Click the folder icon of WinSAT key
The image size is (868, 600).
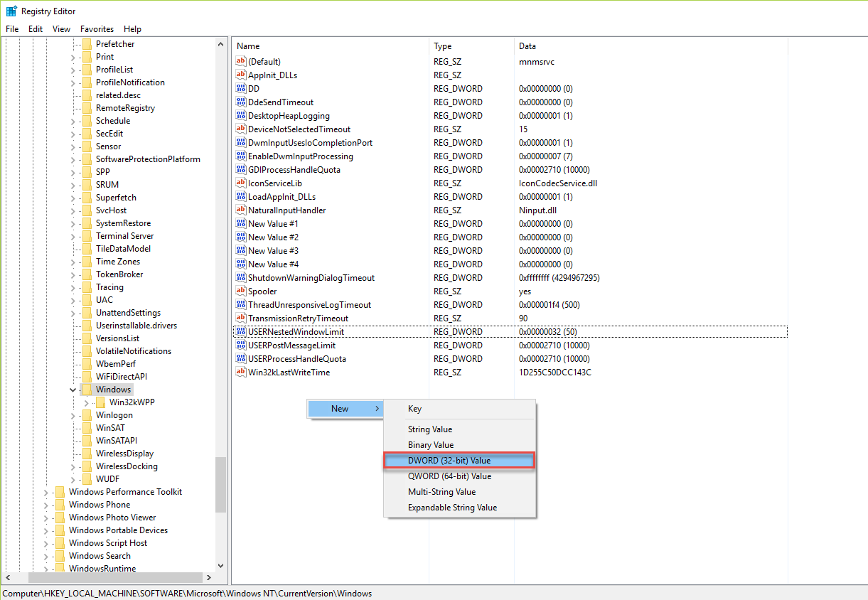click(x=87, y=428)
